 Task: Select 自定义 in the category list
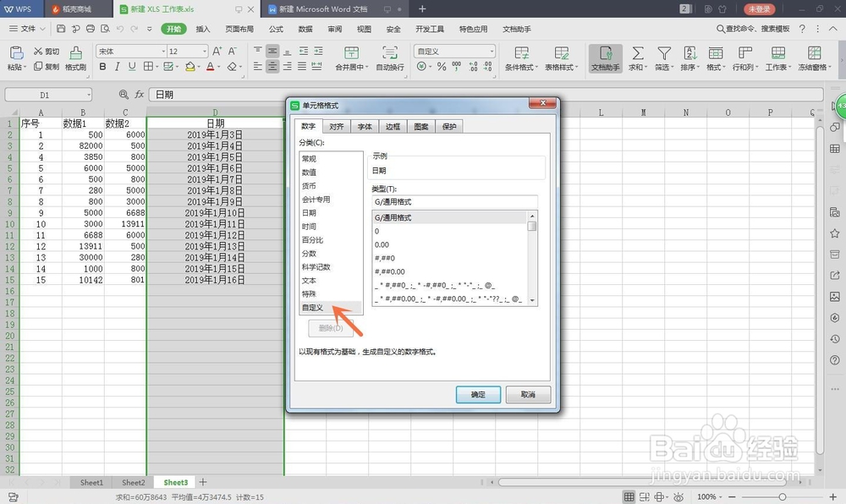(x=332, y=307)
